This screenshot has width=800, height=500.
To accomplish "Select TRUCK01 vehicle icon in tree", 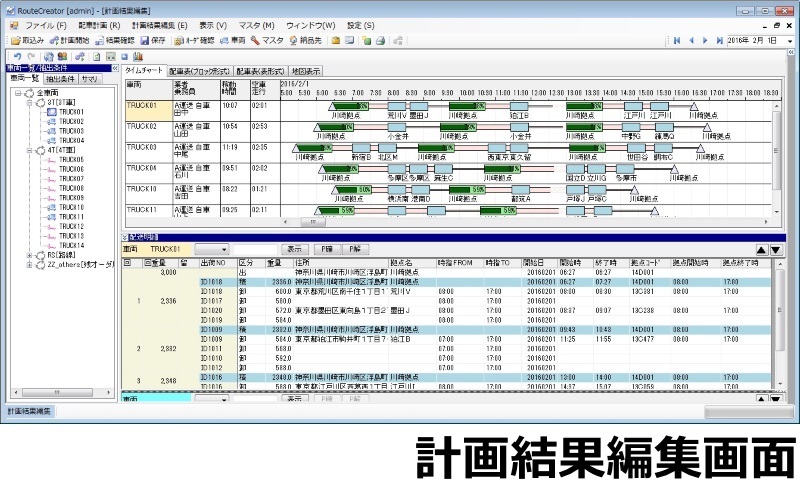I will (x=52, y=112).
